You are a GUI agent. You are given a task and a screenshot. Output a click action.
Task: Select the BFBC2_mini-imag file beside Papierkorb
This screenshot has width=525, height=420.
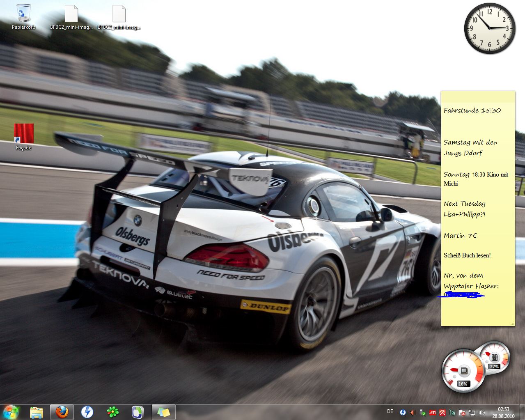71,18
